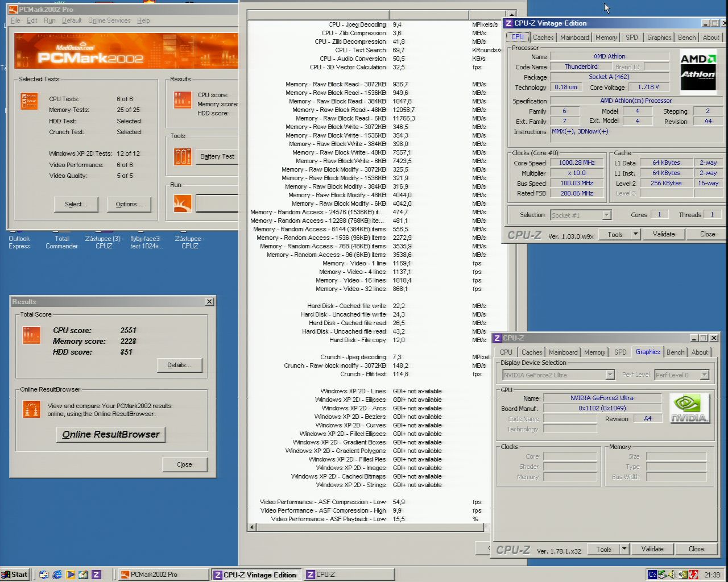
Task: Click the Cs language indicator in system tray
Action: [x=652, y=575]
